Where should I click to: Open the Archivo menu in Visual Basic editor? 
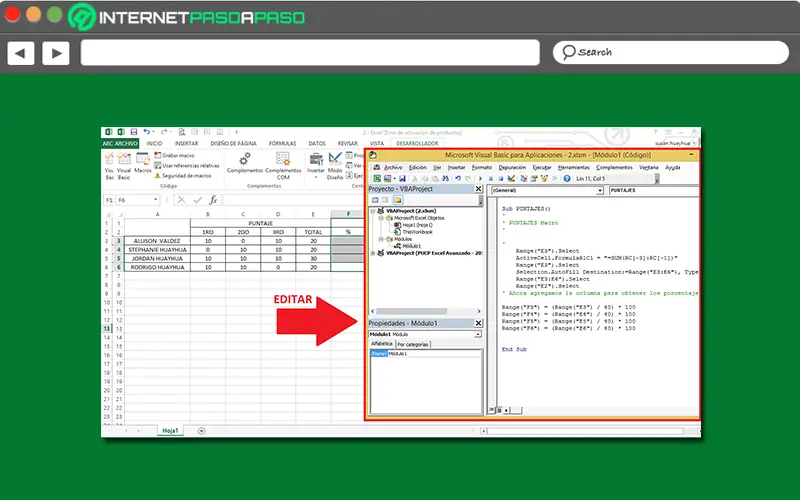click(x=393, y=167)
